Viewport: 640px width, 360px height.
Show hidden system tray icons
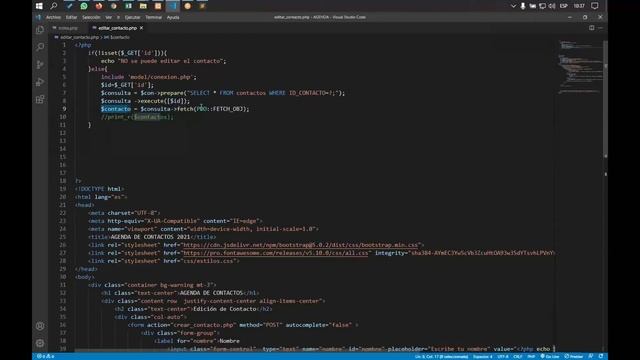pyautogui.click(x=513, y=6)
